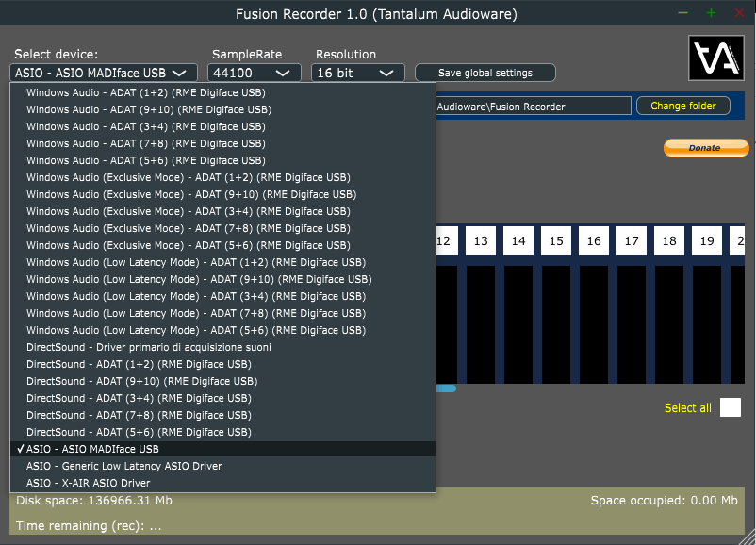The width and height of the screenshot is (756, 545).
Task: Choose Exclusive Mode ADAT (5+6) device
Action: click(222, 245)
